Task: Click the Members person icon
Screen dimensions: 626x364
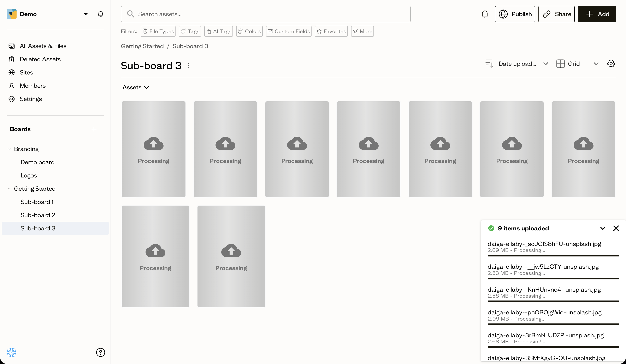Action: point(11,86)
